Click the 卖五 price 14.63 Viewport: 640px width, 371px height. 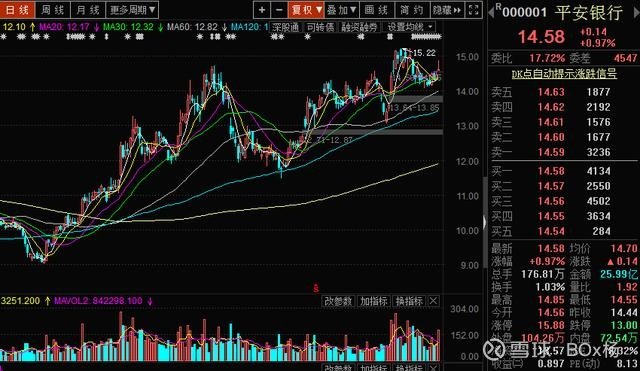click(551, 92)
